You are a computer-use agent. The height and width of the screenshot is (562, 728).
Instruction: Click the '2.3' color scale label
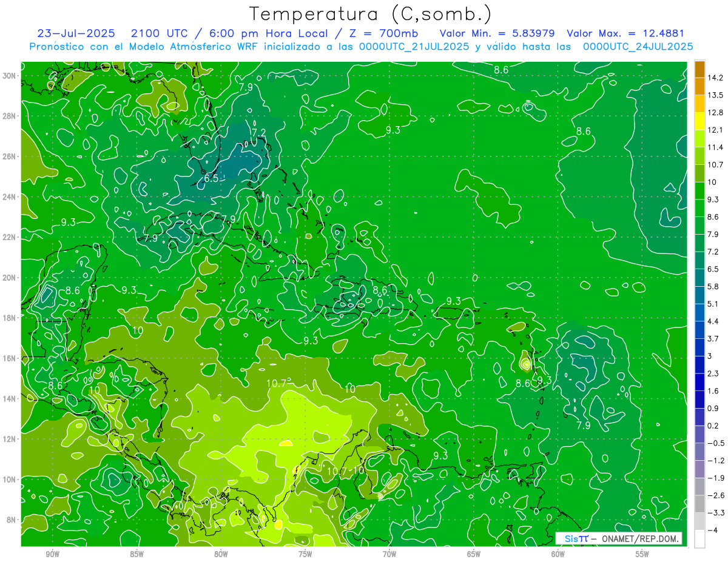pyautogui.click(x=713, y=373)
